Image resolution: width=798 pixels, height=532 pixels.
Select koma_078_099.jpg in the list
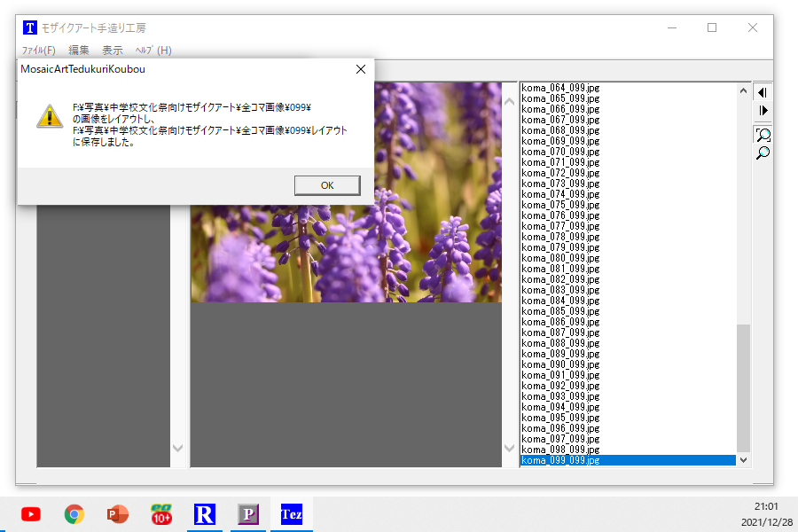coord(628,237)
